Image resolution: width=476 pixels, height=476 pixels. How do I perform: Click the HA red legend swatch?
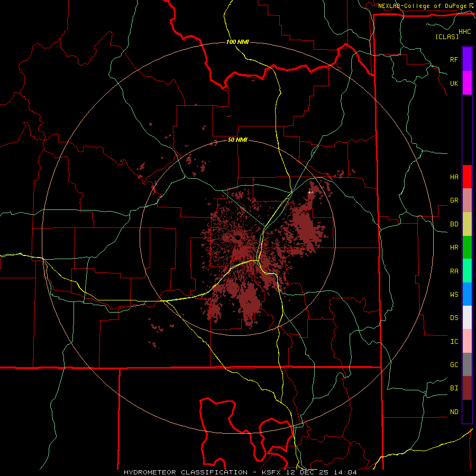coord(467,177)
